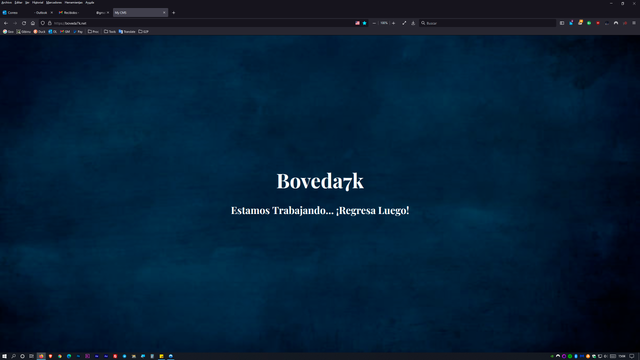640x360 pixels.
Task: Click the blue bookmark star
Action: [x=364, y=23]
